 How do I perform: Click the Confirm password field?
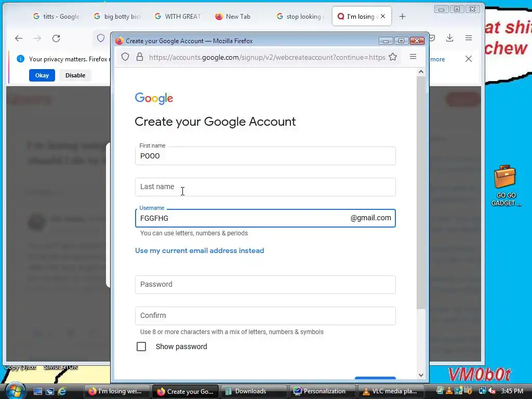tap(265, 316)
